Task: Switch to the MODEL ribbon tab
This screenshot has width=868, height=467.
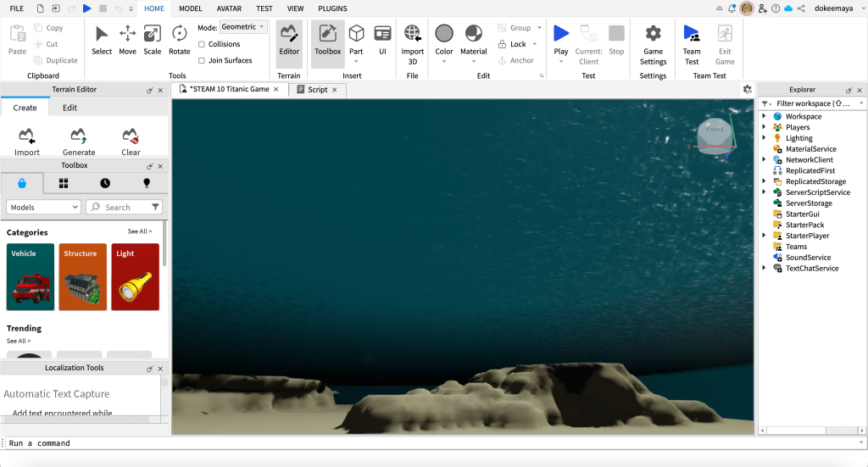Action: pos(191,8)
